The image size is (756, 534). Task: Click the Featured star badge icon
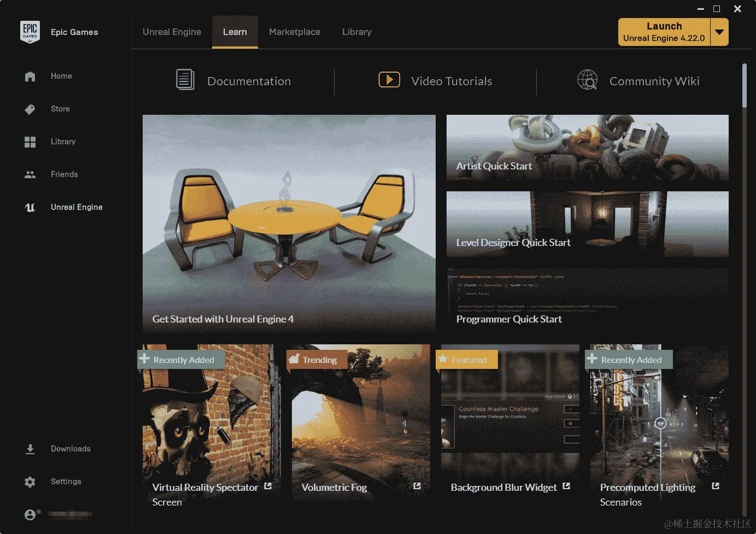pyautogui.click(x=443, y=359)
